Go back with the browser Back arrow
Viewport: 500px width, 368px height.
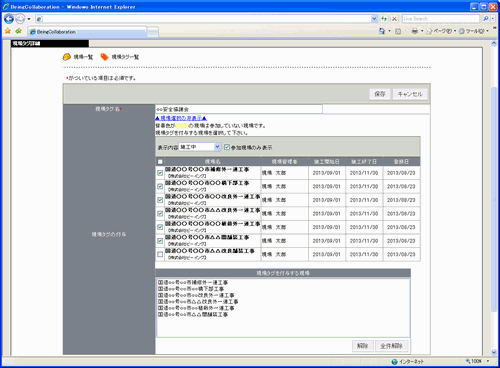tap(9, 19)
